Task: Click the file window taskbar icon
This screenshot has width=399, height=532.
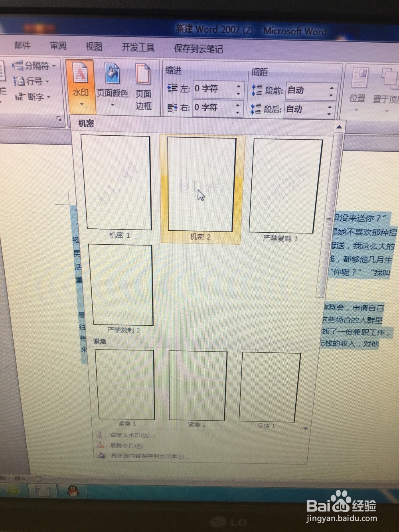Action: point(43,490)
